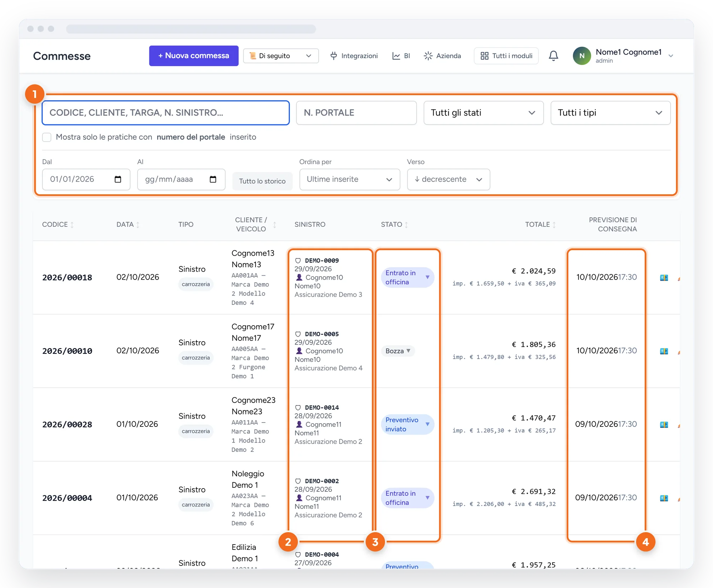The image size is (713, 588).
Task: Click the blue icon in row 2026/00004
Action: 664,498
